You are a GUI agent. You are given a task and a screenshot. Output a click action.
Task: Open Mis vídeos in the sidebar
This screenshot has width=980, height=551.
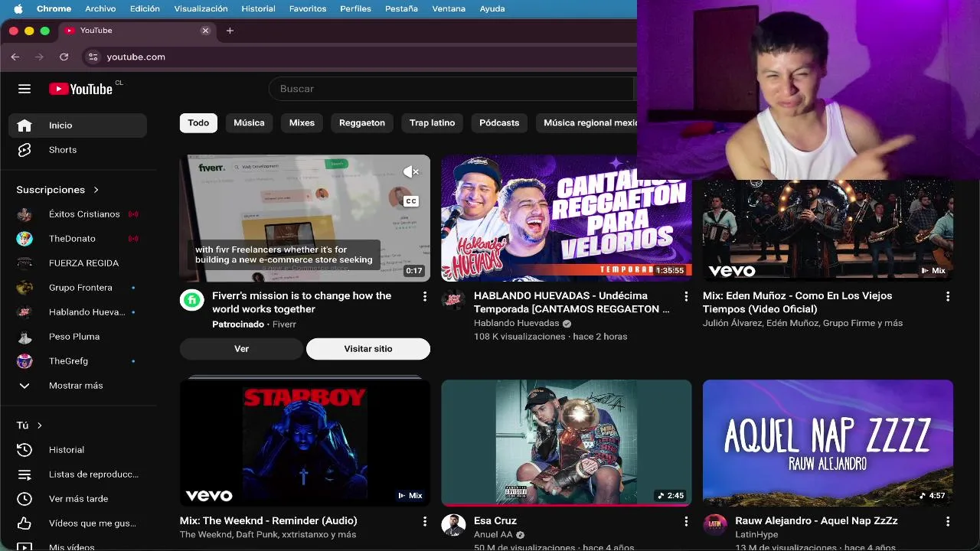click(x=77, y=546)
